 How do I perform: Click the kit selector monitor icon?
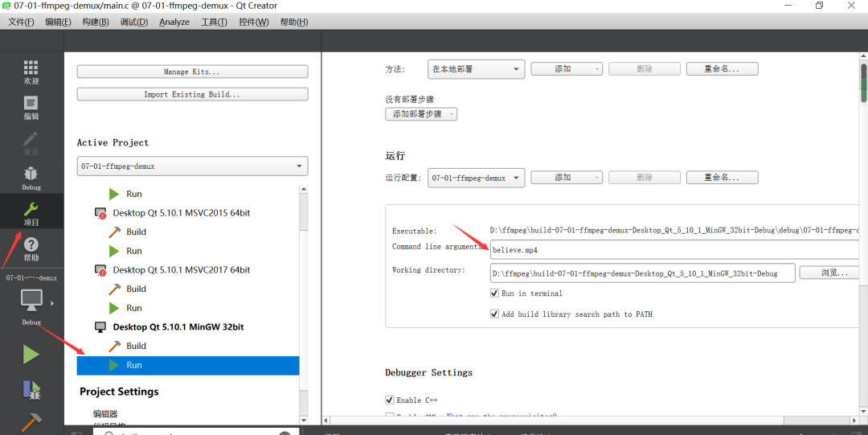click(x=31, y=300)
